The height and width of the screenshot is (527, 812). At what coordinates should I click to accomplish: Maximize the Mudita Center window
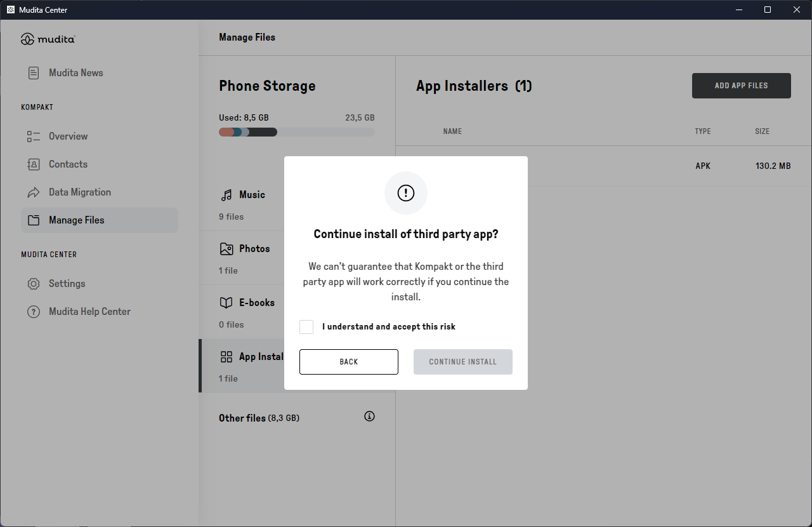click(x=768, y=10)
